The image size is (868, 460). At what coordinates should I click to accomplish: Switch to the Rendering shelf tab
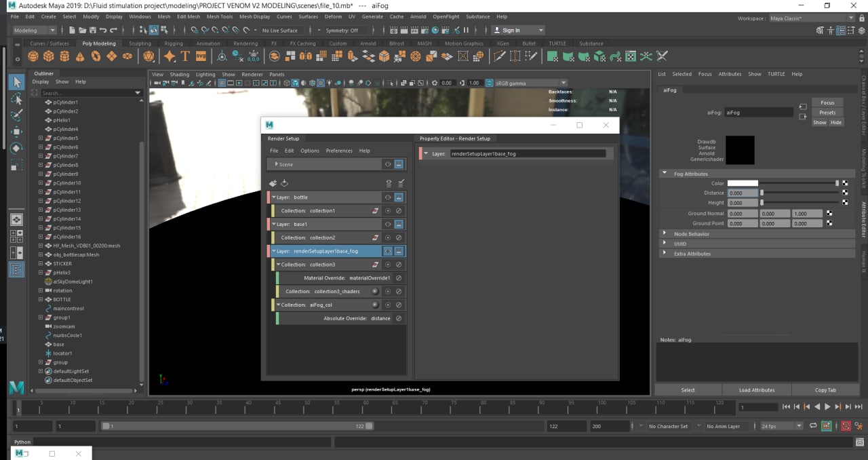point(245,43)
